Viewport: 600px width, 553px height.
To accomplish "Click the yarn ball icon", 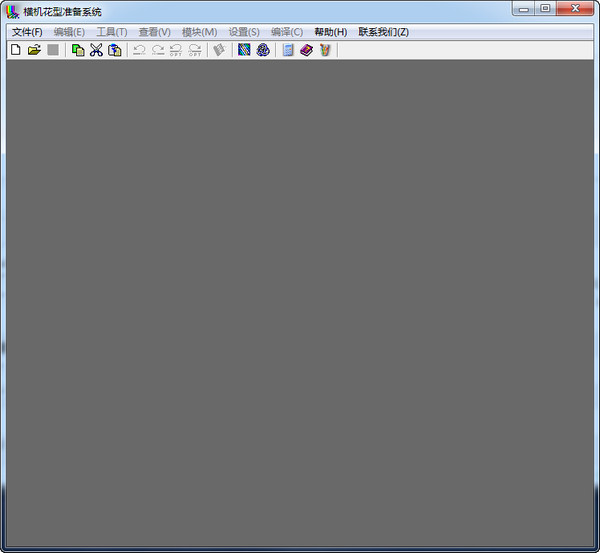I will 263,50.
